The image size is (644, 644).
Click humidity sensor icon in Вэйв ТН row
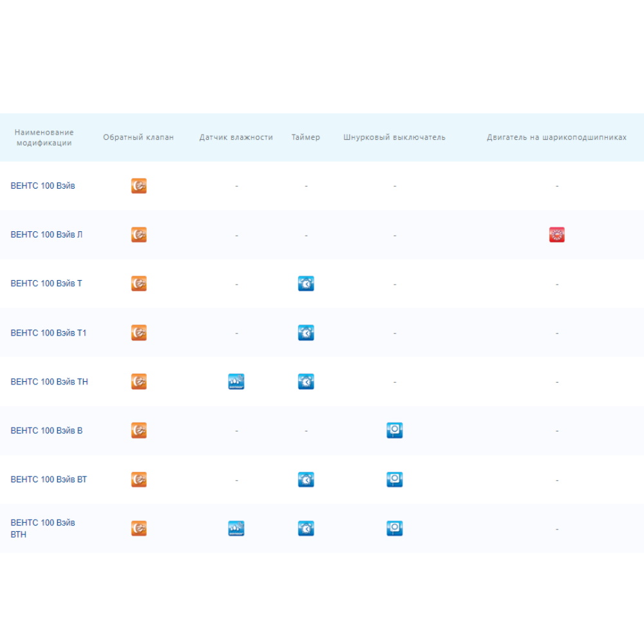point(236,381)
